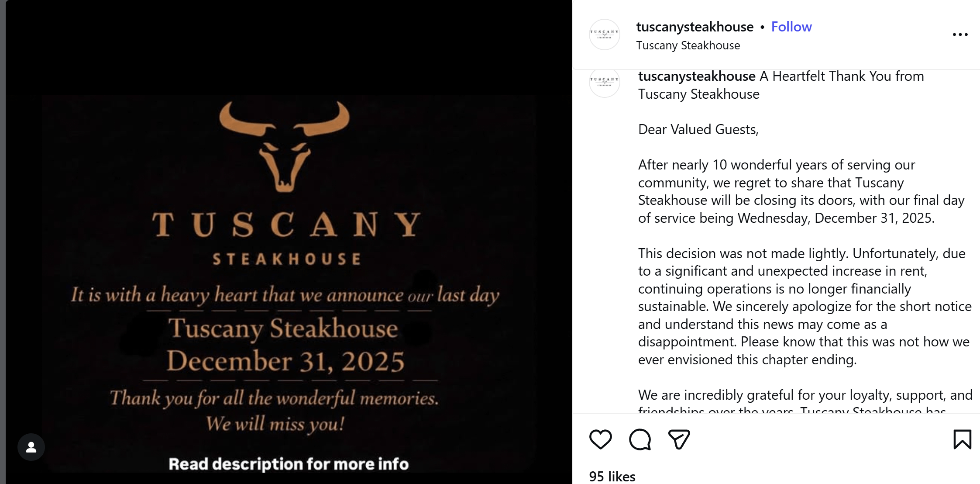Click the gold "TUSCANY" title in photo
Image resolution: width=980 pixels, height=484 pixels.
(x=286, y=225)
